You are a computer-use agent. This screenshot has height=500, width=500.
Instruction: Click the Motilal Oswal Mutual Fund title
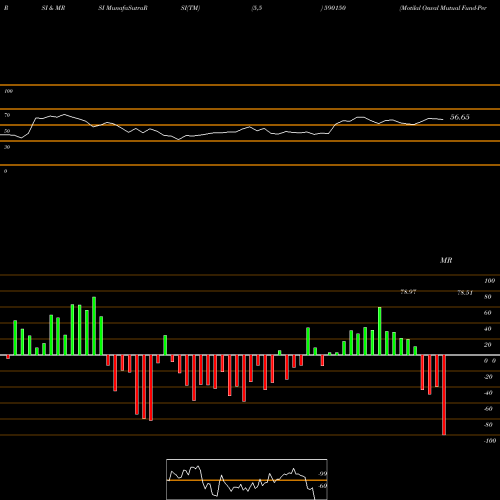click(443, 8)
